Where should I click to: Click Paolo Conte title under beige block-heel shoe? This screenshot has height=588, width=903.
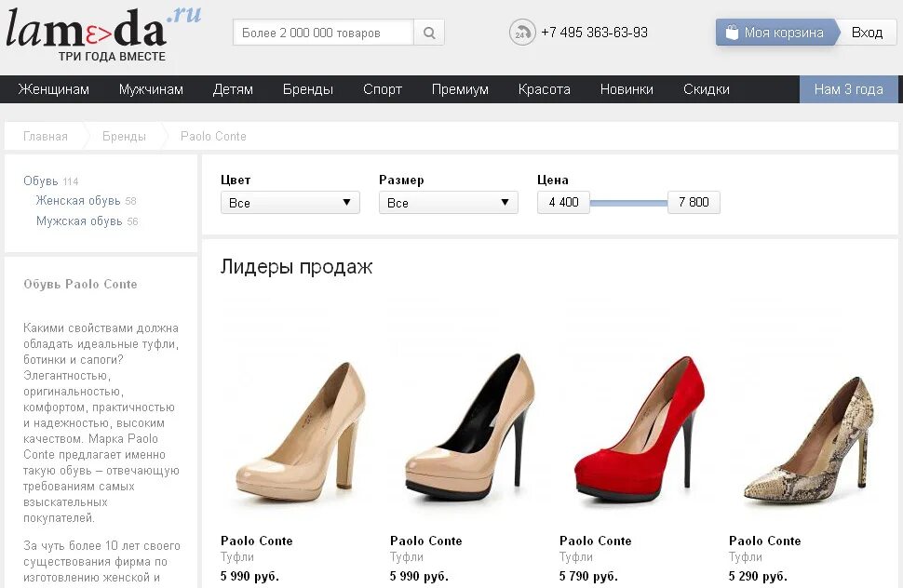pos(257,541)
